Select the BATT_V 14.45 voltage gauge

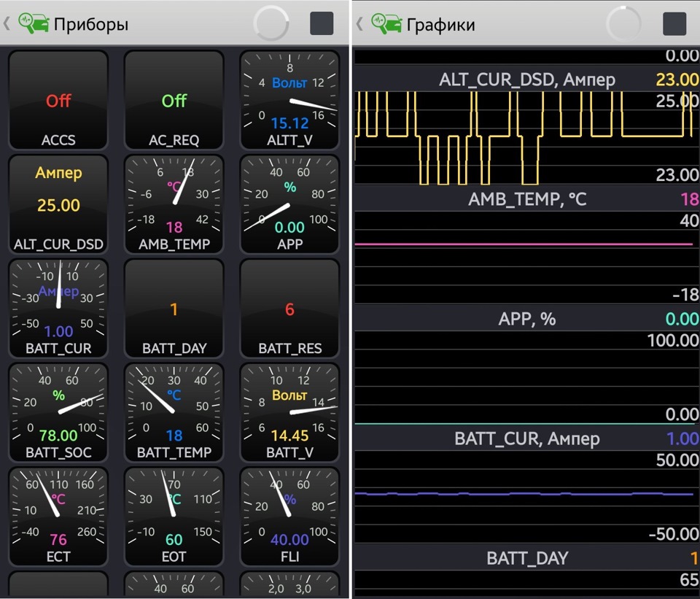[x=289, y=412]
